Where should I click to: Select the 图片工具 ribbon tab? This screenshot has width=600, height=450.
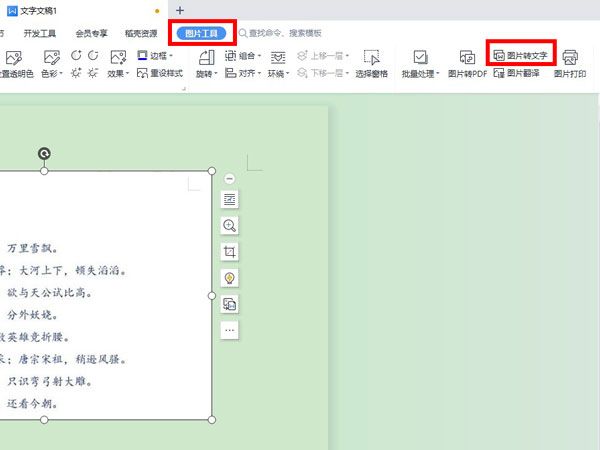tap(202, 33)
